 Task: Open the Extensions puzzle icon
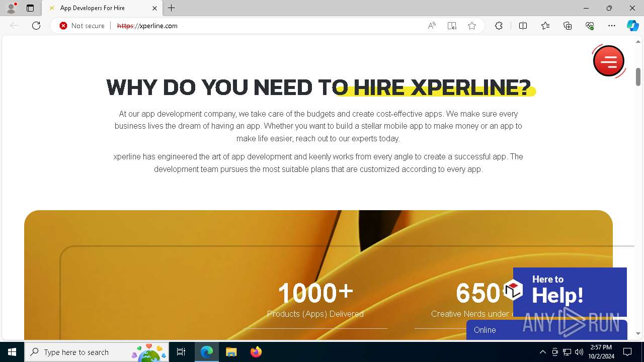point(499,26)
